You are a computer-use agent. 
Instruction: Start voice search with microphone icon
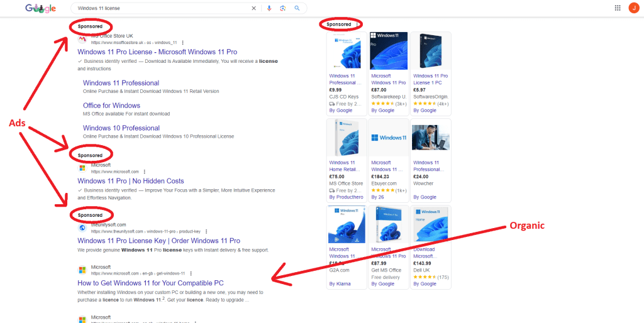tap(269, 8)
